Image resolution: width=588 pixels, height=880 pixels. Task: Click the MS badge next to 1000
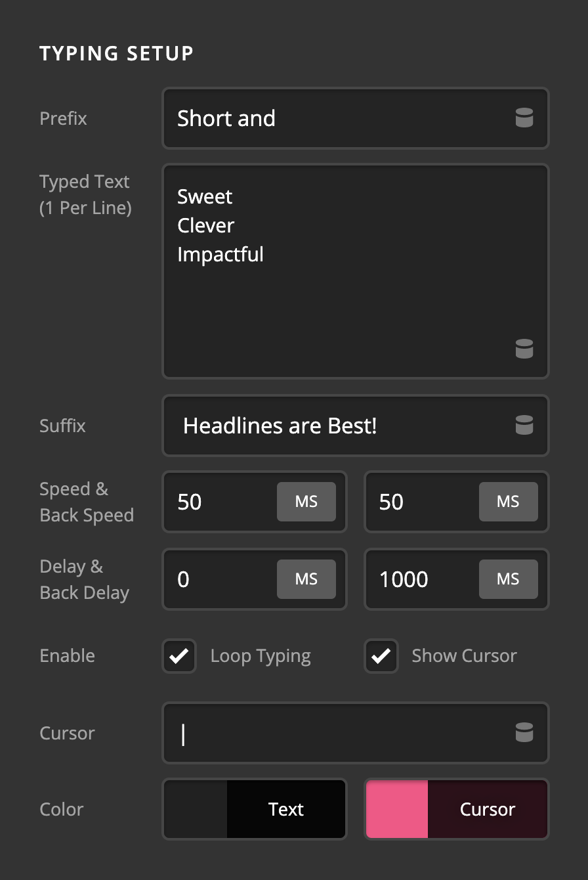click(507, 579)
